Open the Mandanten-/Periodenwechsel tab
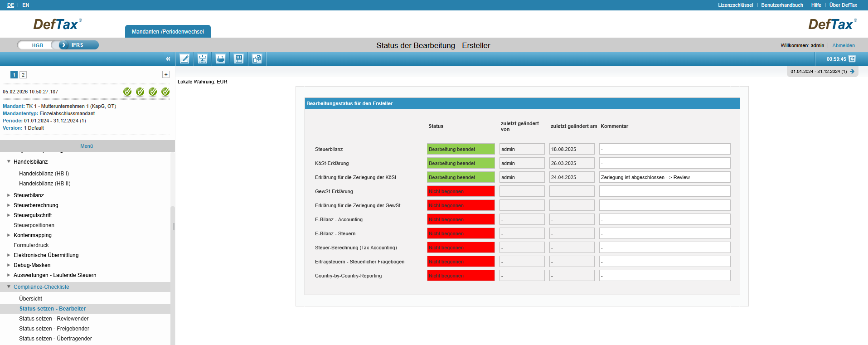Screen dimensions: 868x345 [x=168, y=32]
